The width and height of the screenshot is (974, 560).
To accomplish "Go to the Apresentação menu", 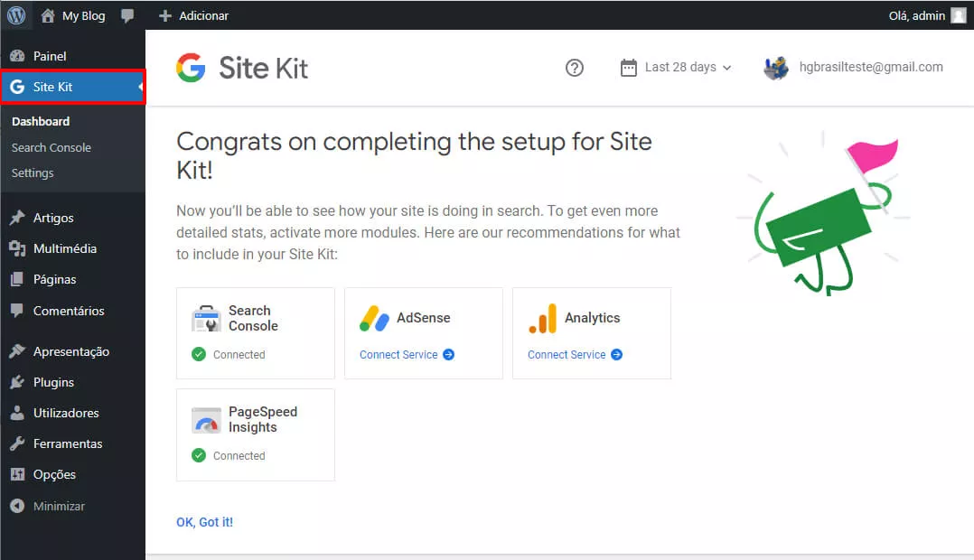I will (x=72, y=351).
